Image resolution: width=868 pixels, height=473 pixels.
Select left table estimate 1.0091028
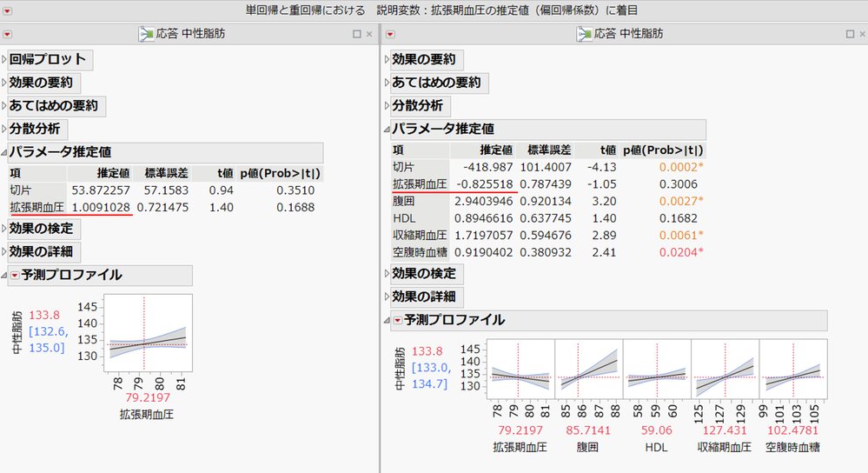101,207
